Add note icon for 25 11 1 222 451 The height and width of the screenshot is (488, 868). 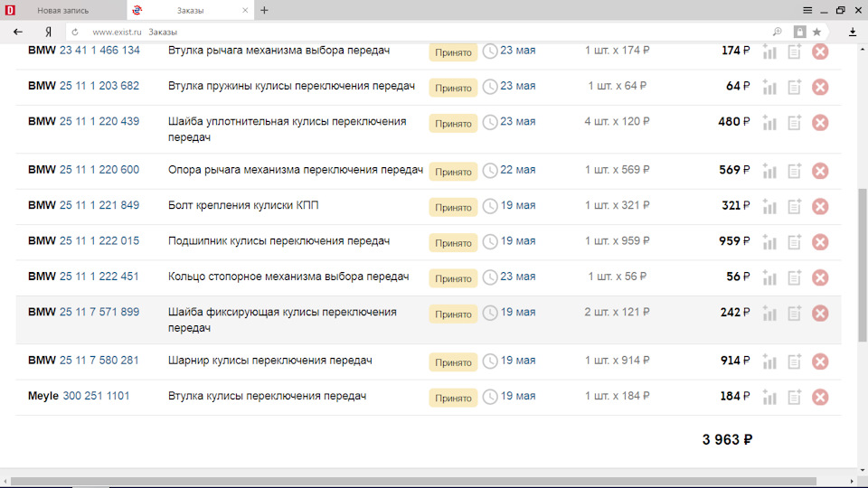tap(795, 277)
